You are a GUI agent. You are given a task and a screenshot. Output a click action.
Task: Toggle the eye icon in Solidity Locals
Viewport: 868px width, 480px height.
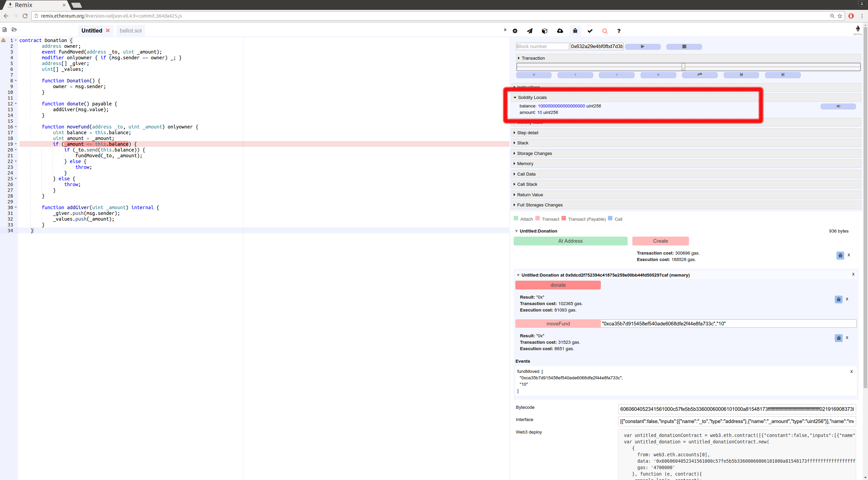tap(838, 106)
